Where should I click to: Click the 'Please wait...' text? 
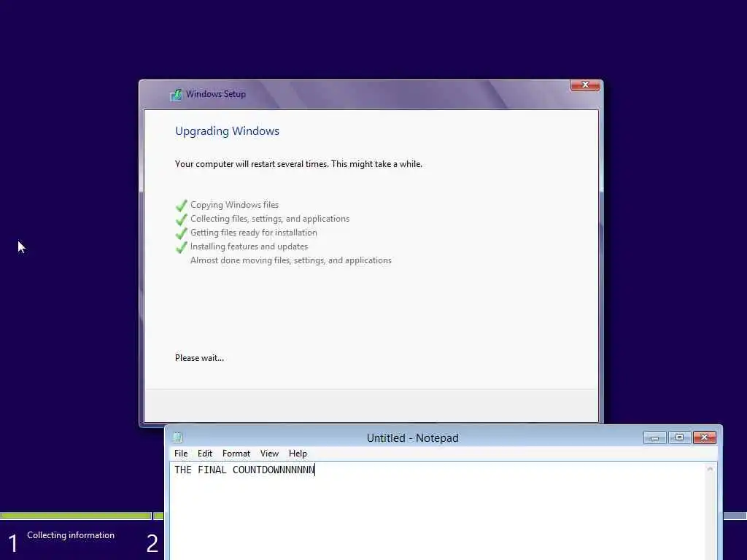point(199,357)
